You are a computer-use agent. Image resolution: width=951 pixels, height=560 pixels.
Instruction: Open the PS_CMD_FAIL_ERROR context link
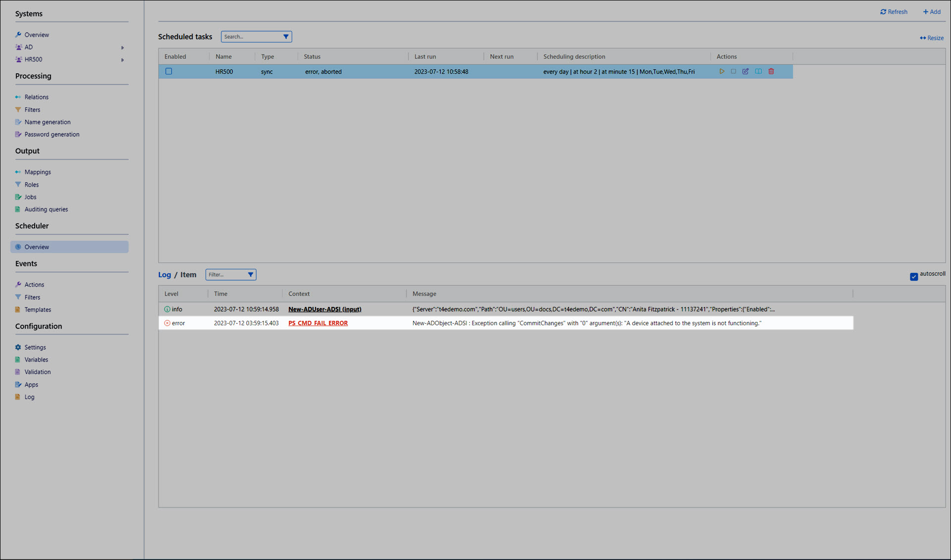[318, 323]
